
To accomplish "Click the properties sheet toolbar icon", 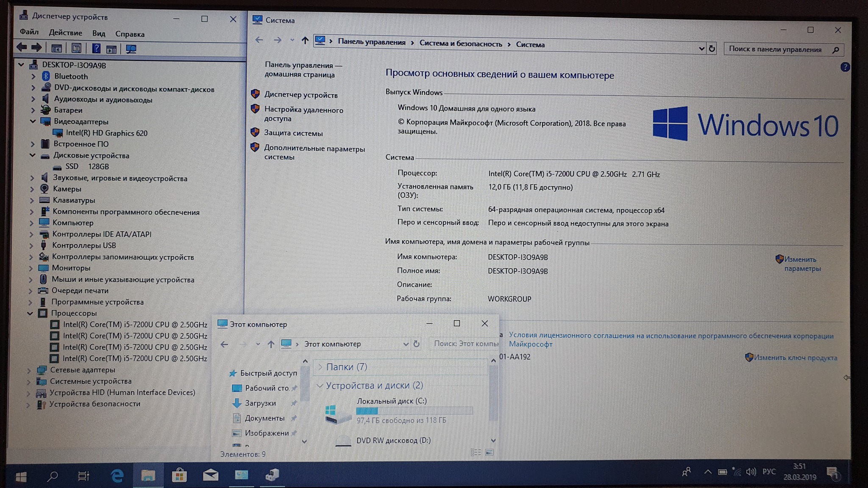I will (x=76, y=48).
